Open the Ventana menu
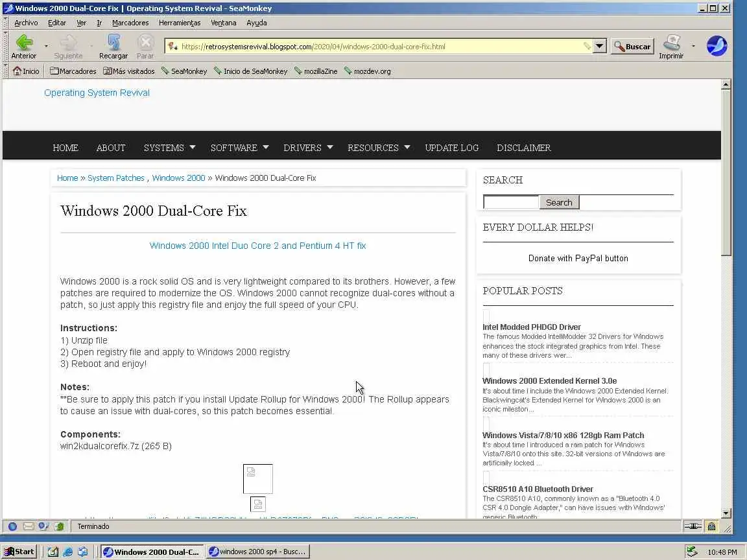 (224, 23)
